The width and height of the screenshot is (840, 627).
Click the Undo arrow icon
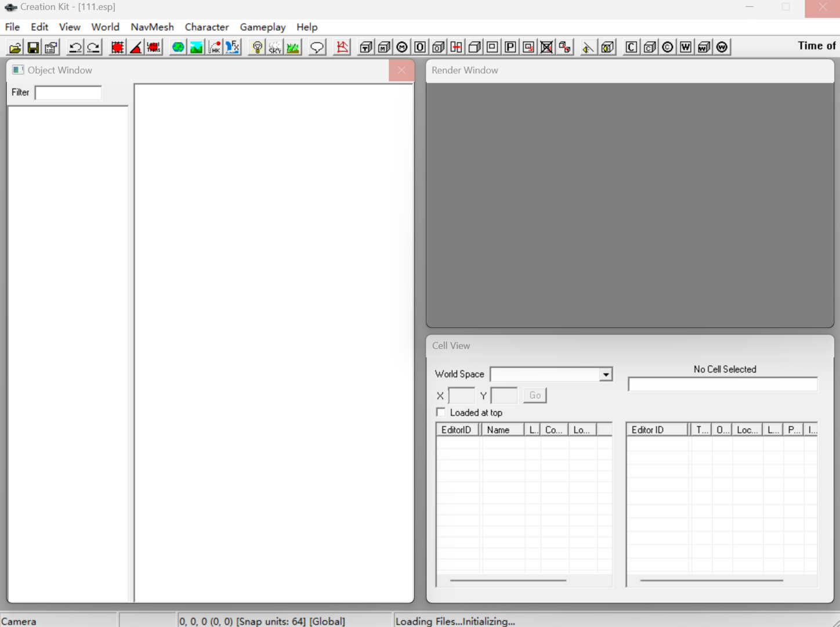pos(75,47)
